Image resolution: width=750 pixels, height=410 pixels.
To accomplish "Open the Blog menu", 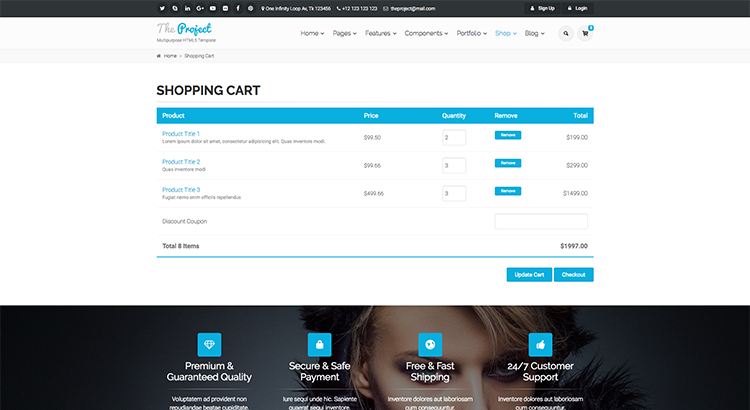I will 534,33.
